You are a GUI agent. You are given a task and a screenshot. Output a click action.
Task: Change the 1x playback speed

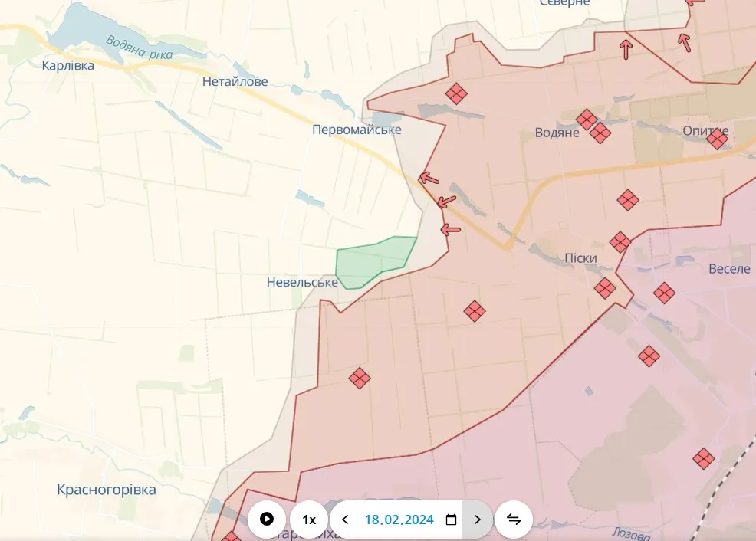click(x=309, y=520)
